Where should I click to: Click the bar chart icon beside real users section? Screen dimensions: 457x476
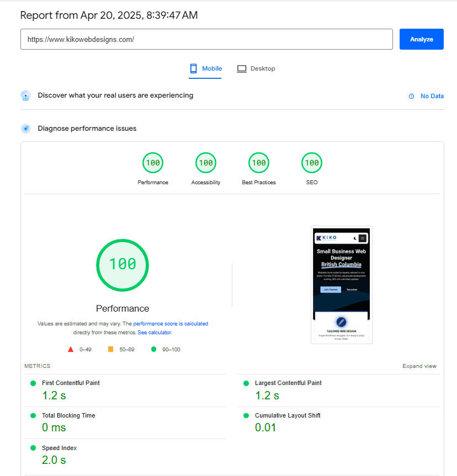(x=25, y=95)
